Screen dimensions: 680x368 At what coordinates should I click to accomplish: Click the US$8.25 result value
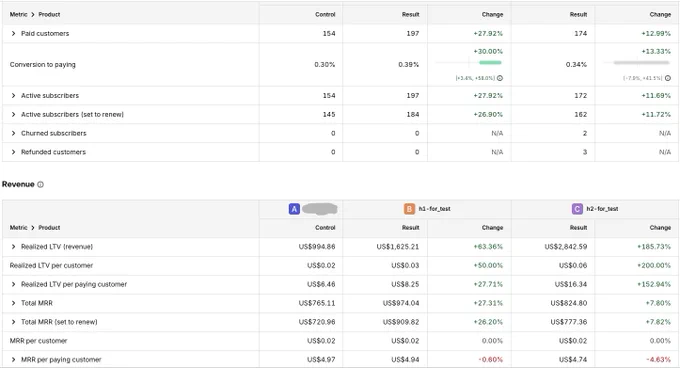click(x=405, y=284)
